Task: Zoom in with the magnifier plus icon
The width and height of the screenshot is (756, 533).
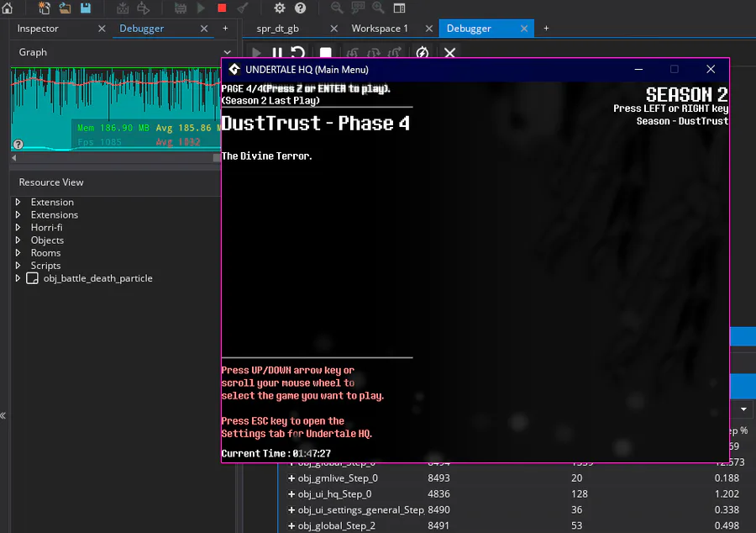Action: point(379,8)
